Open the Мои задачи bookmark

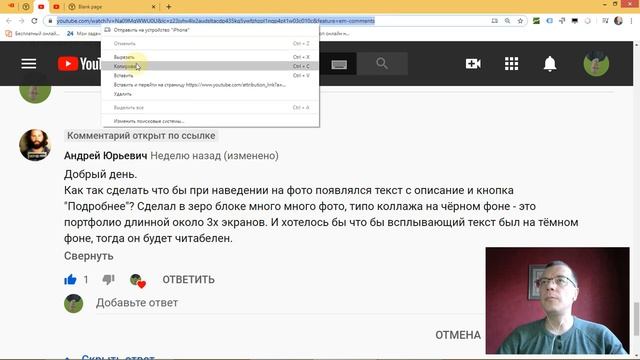(83, 33)
